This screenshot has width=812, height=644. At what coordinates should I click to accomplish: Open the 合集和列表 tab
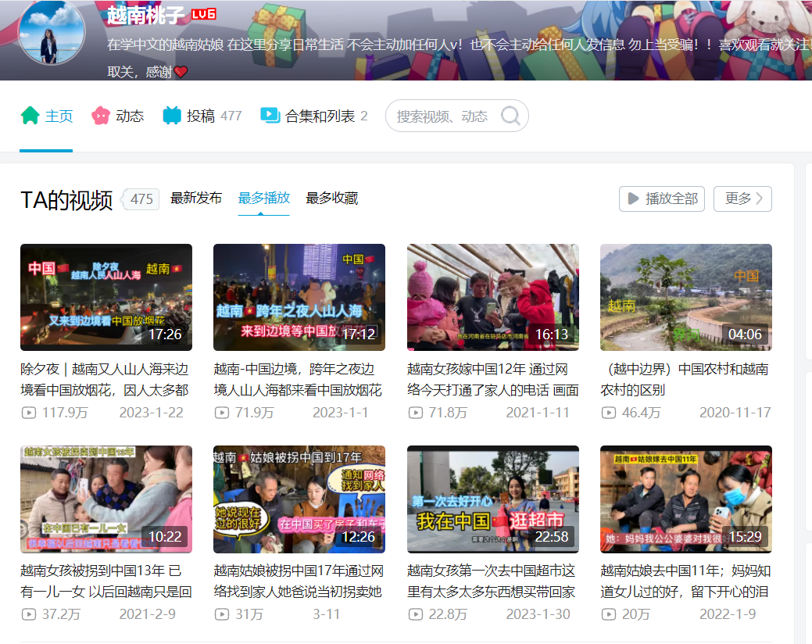314,116
